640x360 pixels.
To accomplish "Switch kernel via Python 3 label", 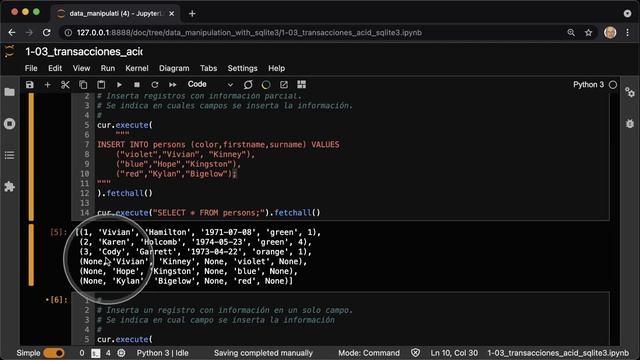I will tap(588, 84).
